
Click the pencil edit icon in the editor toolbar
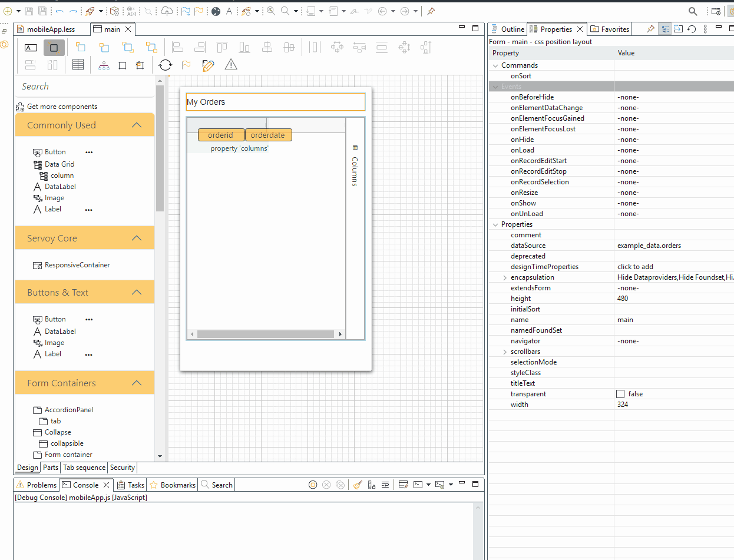(x=207, y=65)
